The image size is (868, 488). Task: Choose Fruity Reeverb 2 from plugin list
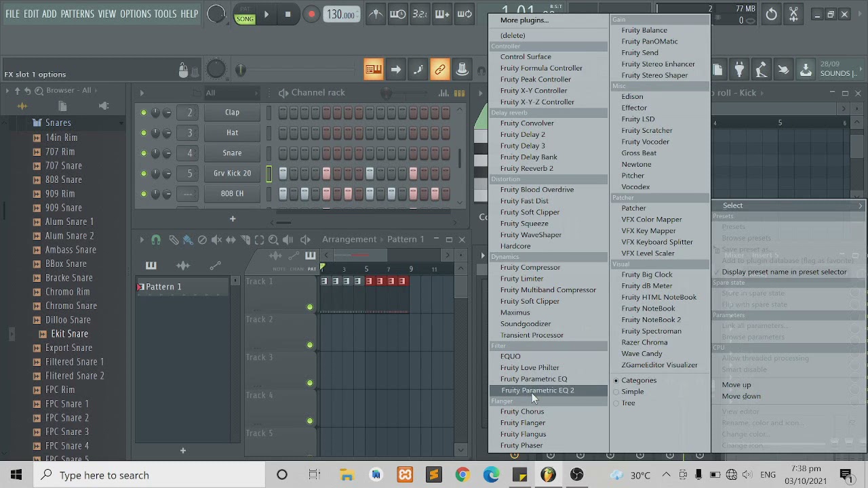coord(526,168)
